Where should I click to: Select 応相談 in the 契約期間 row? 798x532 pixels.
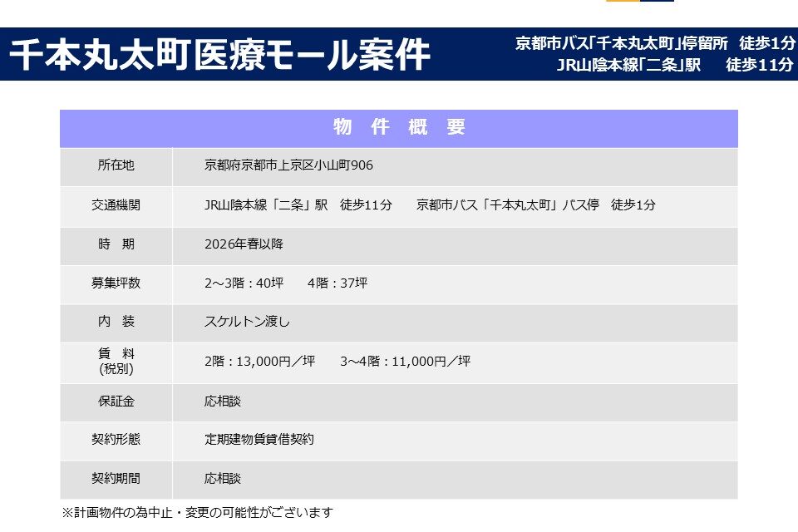(223, 479)
